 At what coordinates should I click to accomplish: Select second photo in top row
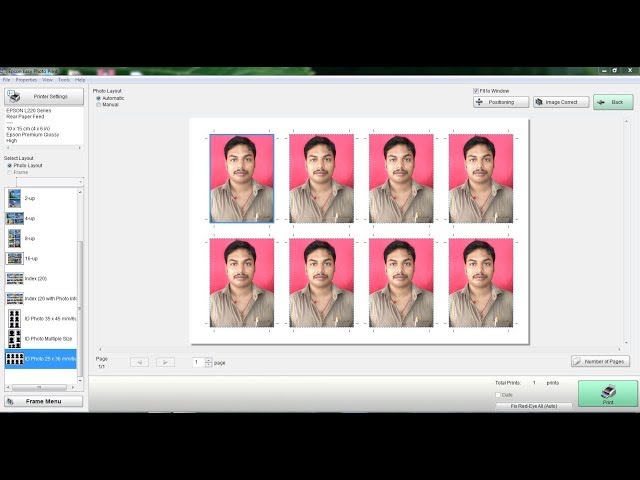click(322, 178)
